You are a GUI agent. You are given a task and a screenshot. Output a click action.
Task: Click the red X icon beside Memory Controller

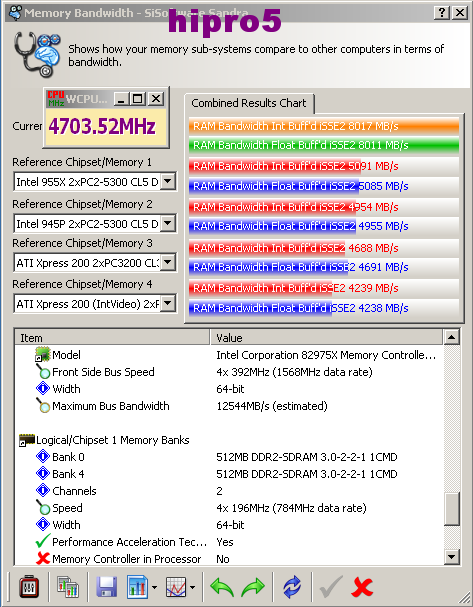(x=43, y=558)
